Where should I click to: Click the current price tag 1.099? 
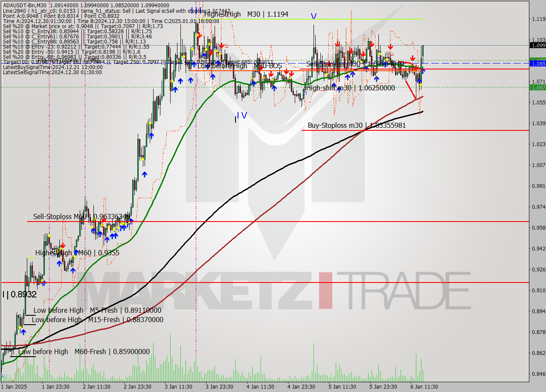537,45
